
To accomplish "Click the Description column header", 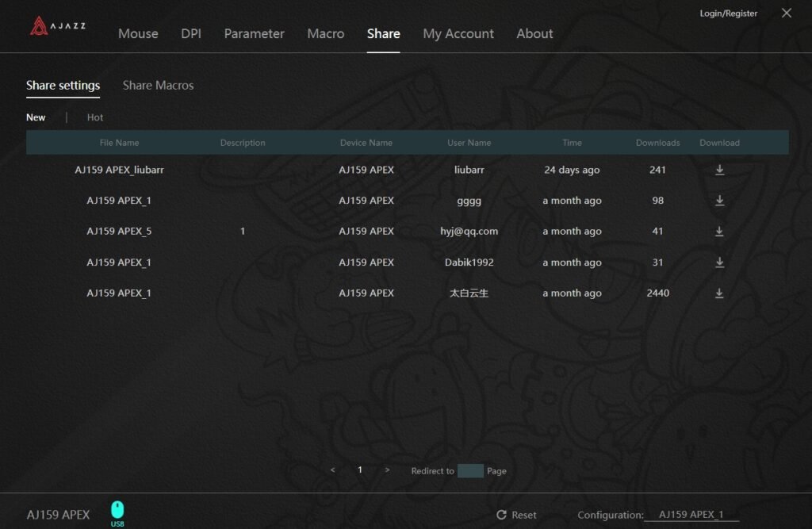I will (x=243, y=143).
